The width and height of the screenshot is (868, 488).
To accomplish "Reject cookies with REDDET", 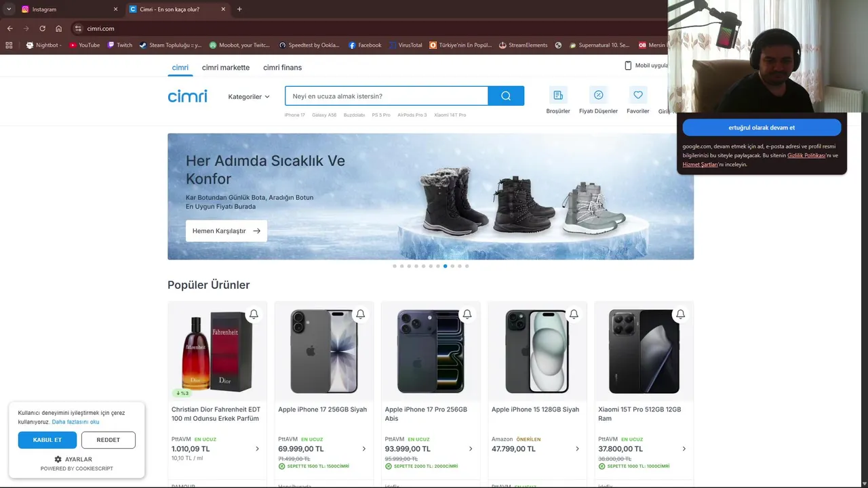I will pyautogui.click(x=108, y=440).
